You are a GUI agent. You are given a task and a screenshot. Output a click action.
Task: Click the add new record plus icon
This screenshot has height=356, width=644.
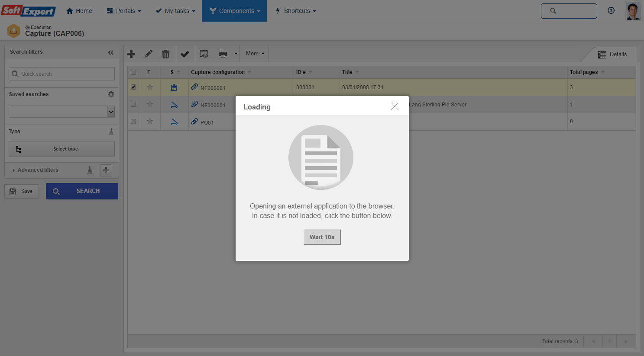131,54
